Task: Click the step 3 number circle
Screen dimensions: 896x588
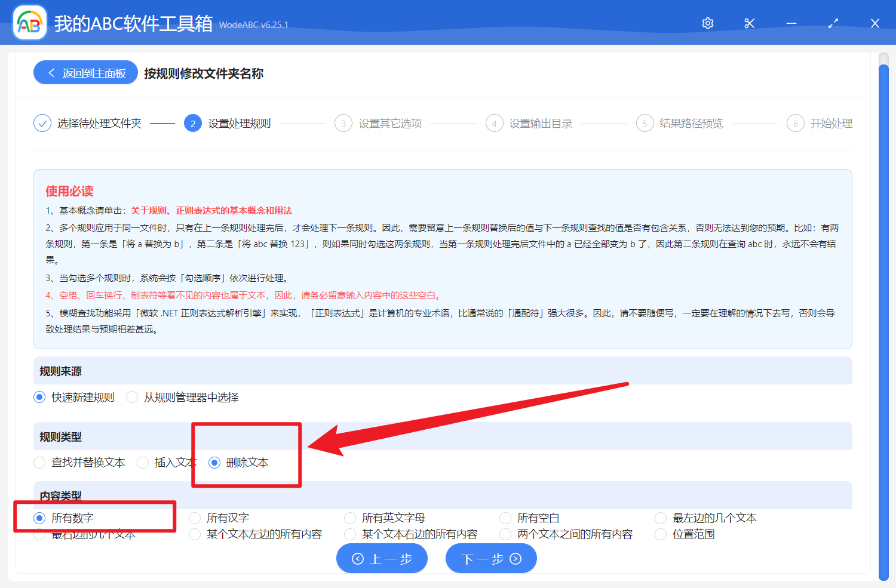Action: [343, 124]
